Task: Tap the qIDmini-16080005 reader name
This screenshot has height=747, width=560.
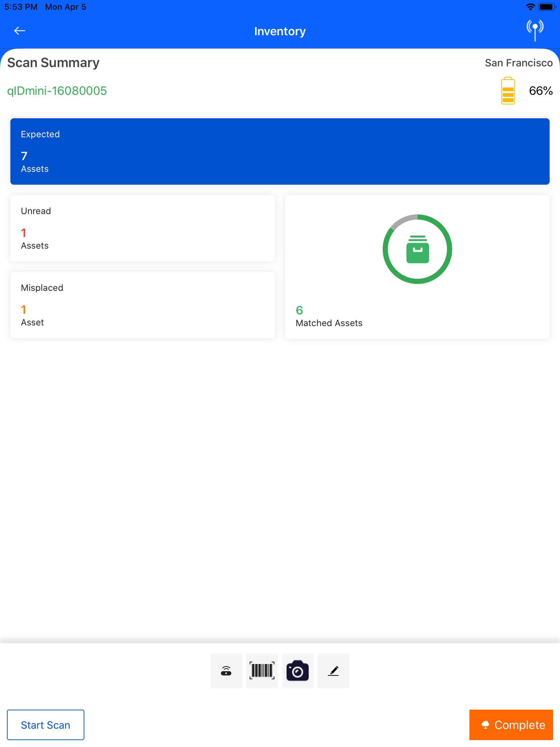Action: (57, 91)
